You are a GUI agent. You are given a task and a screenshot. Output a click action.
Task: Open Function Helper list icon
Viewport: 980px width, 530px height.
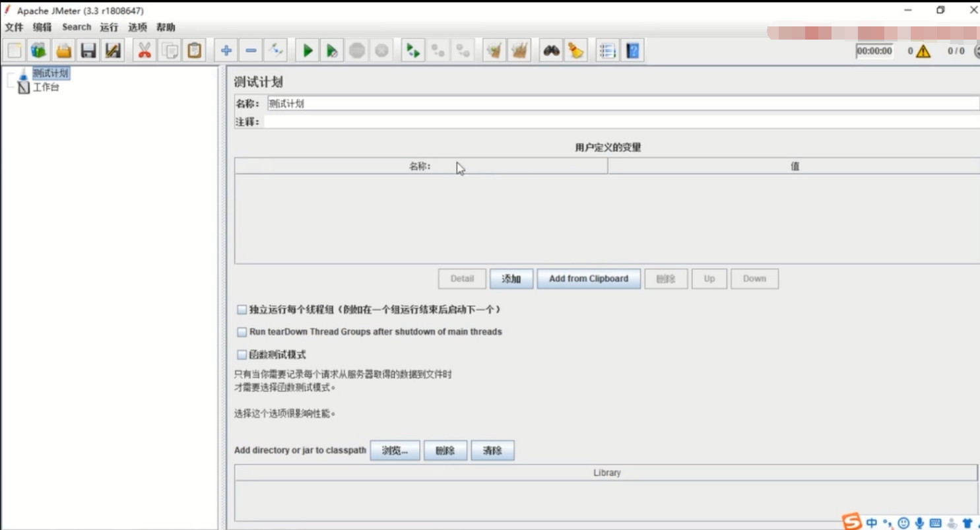[607, 50]
